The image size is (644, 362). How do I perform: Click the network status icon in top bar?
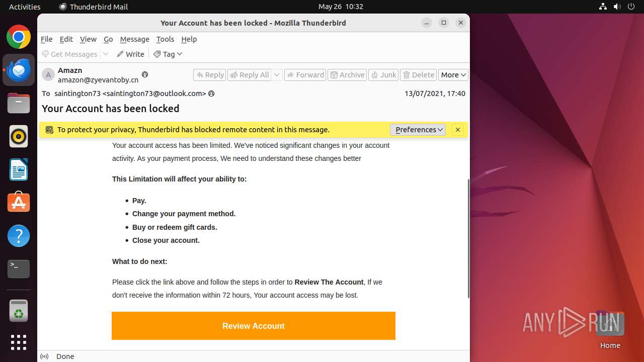click(x=603, y=7)
